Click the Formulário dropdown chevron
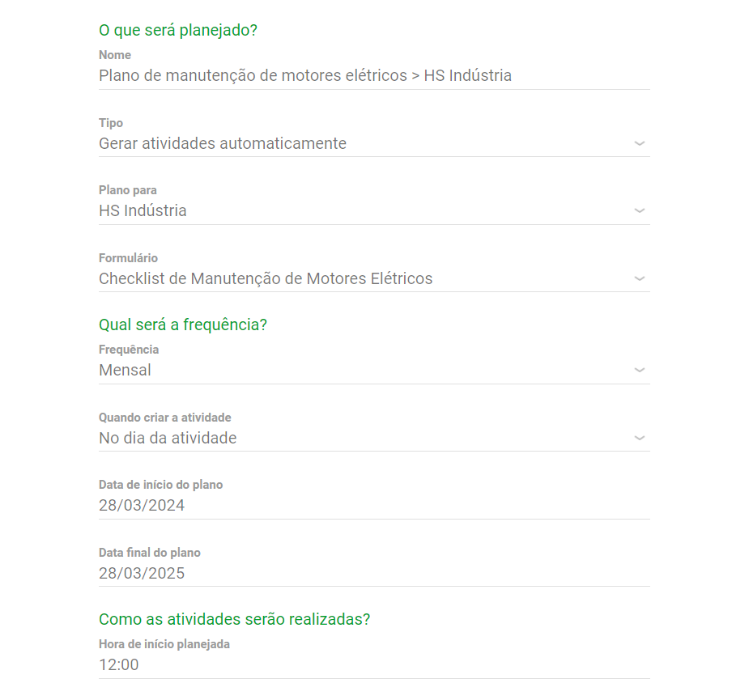749x700 pixels. click(639, 278)
